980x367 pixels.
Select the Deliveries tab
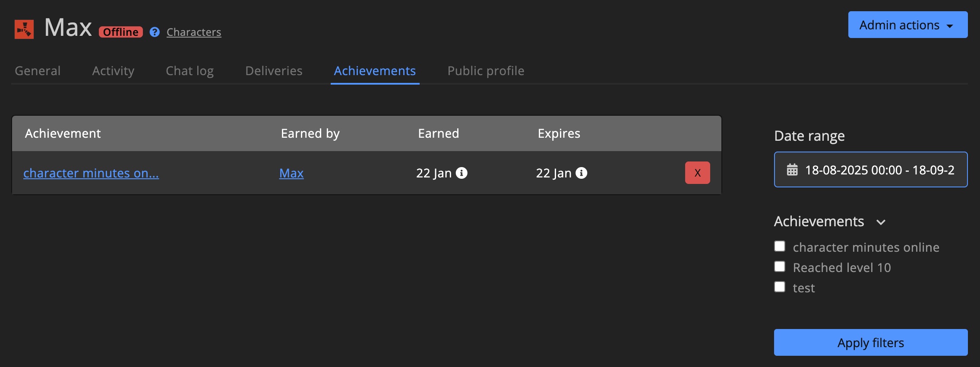click(x=274, y=71)
